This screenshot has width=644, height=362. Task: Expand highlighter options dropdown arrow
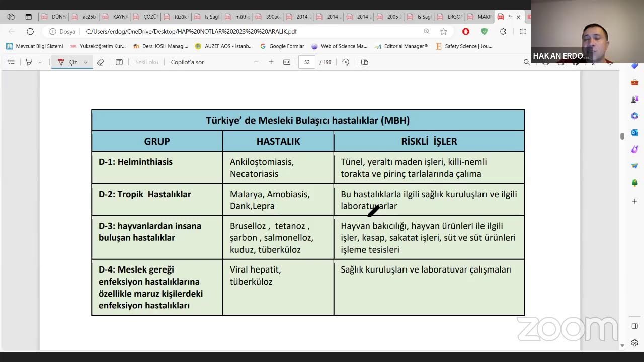(40, 62)
